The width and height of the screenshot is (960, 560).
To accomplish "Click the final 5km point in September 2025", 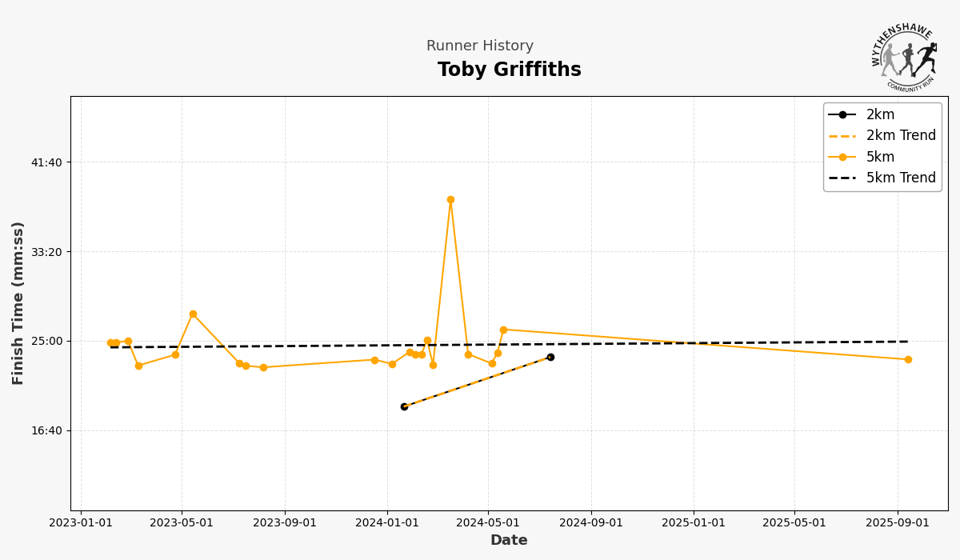I will click(x=908, y=360).
